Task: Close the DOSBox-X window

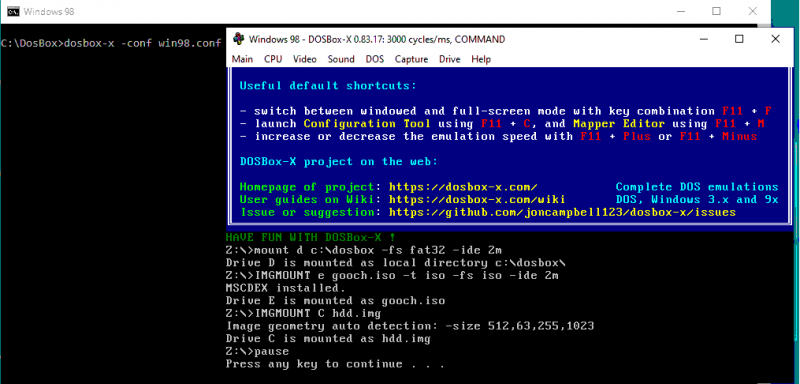Action: coord(775,39)
